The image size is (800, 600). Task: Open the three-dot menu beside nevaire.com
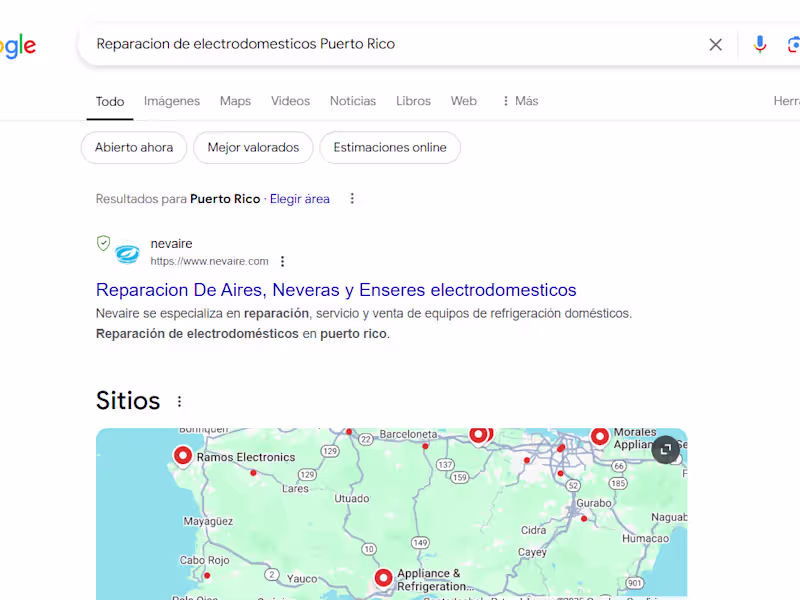[x=282, y=261]
